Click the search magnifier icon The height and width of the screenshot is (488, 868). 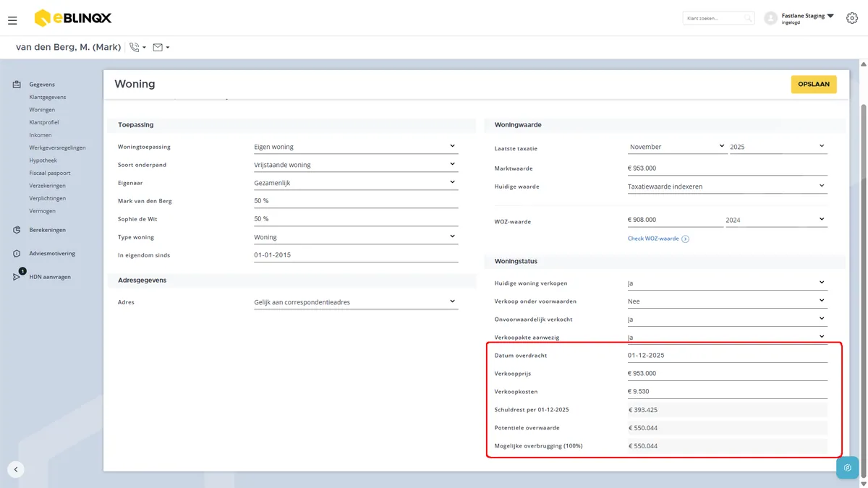[x=748, y=18]
